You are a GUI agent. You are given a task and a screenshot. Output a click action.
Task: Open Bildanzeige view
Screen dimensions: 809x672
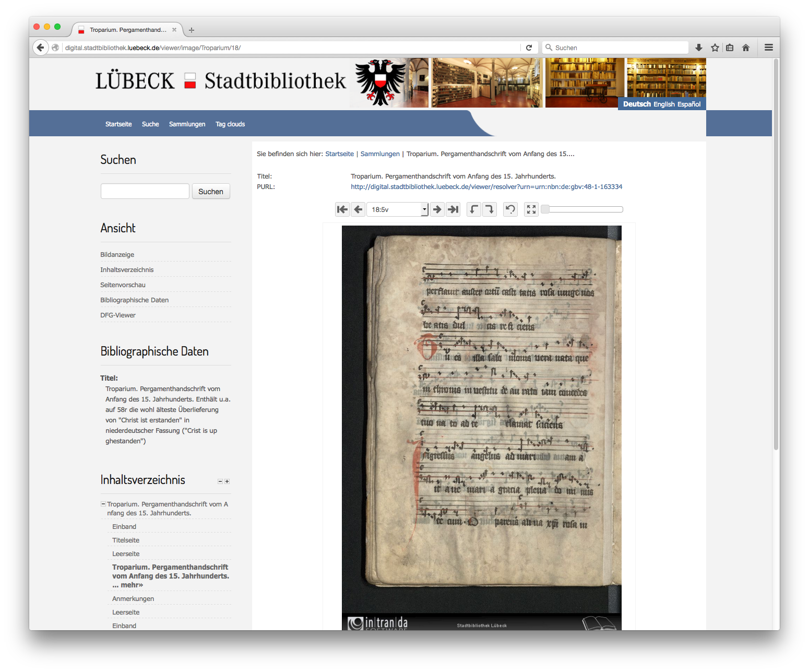pyautogui.click(x=117, y=254)
